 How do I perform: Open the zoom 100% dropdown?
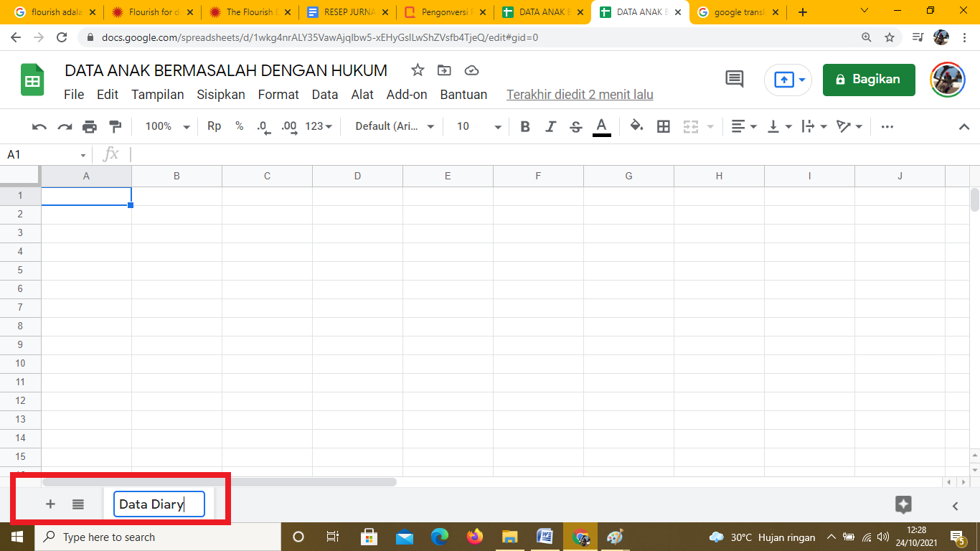coord(167,126)
